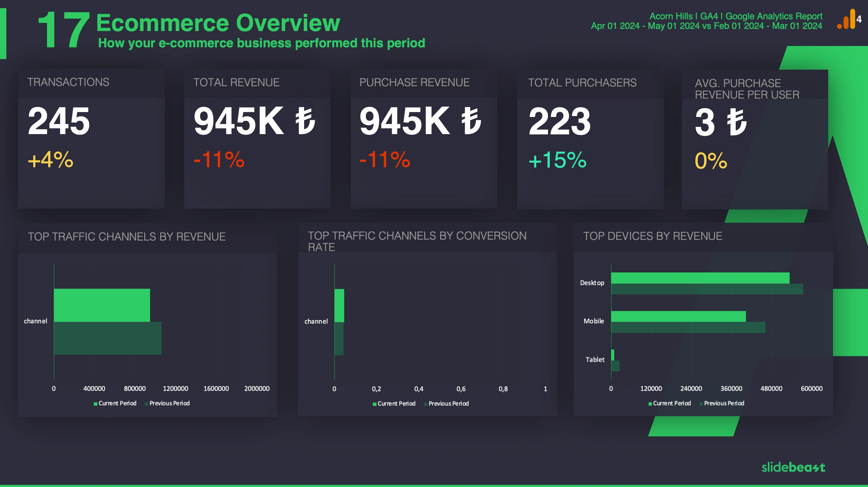Click the +15% purchasers change
The height and width of the screenshot is (487, 868).
[558, 160]
